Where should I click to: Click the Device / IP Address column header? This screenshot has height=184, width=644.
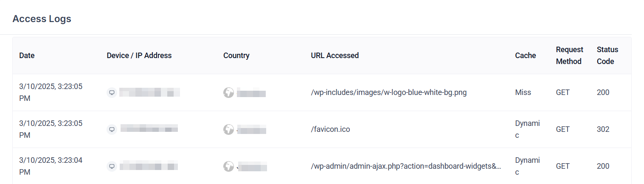pos(139,56)
